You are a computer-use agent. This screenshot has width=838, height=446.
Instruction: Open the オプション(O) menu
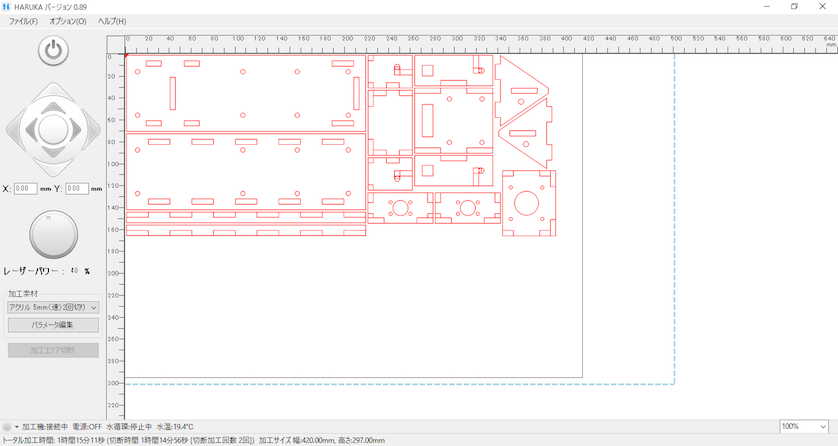67,21
